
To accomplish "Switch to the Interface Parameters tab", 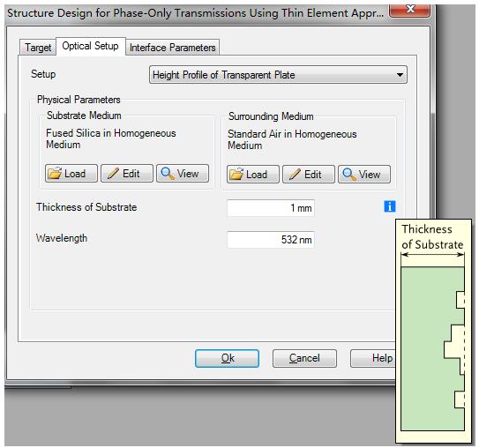I will [x=172, y=48].
